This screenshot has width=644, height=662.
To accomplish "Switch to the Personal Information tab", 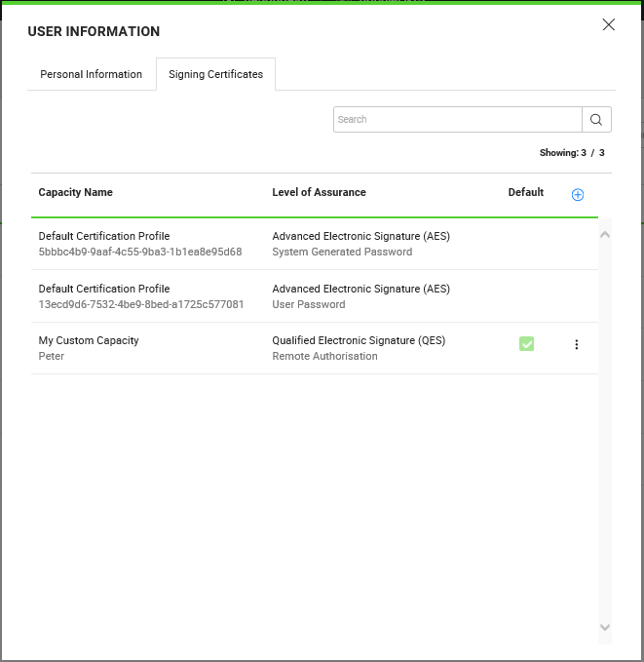I will [x=91, y=74].
